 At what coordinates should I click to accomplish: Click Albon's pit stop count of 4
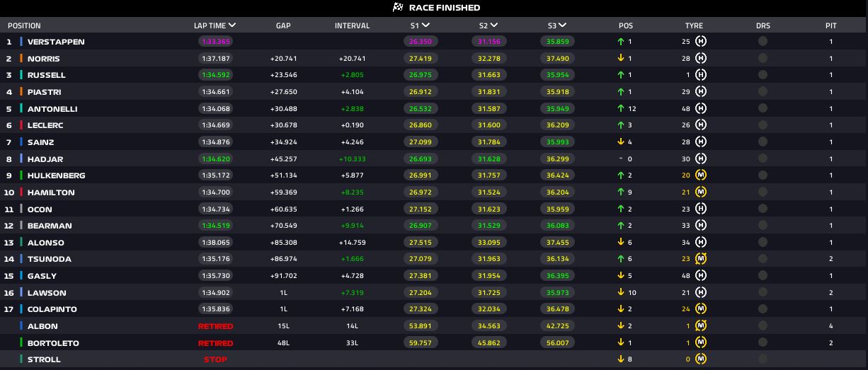click(x=831, y=326)
